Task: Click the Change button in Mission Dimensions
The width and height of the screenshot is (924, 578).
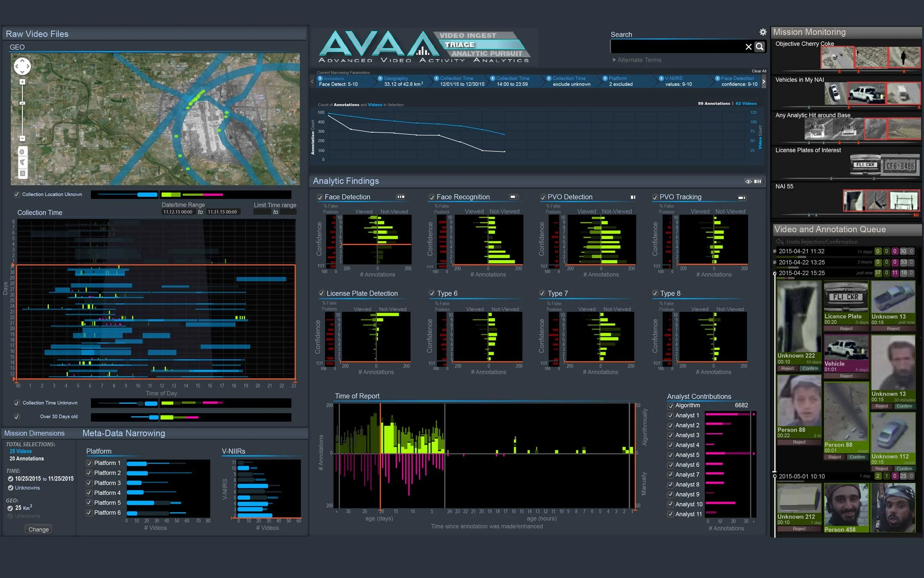Action: [x=38, y=529]
